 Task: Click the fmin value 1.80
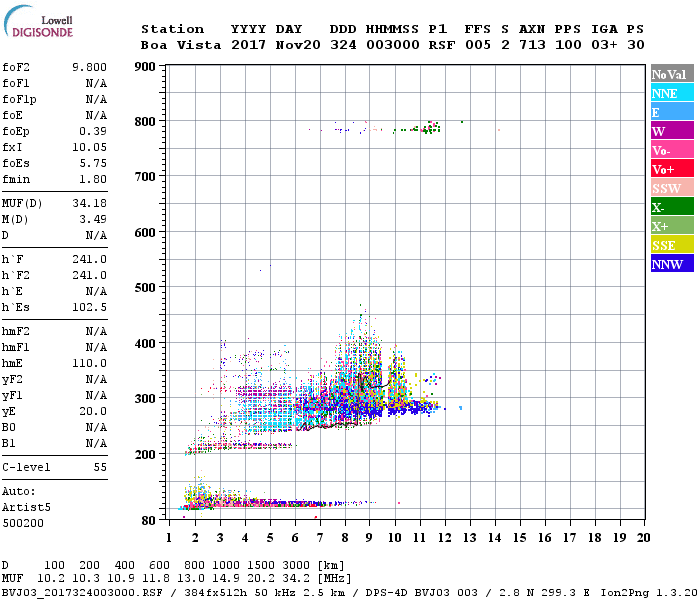click(93, 179)
